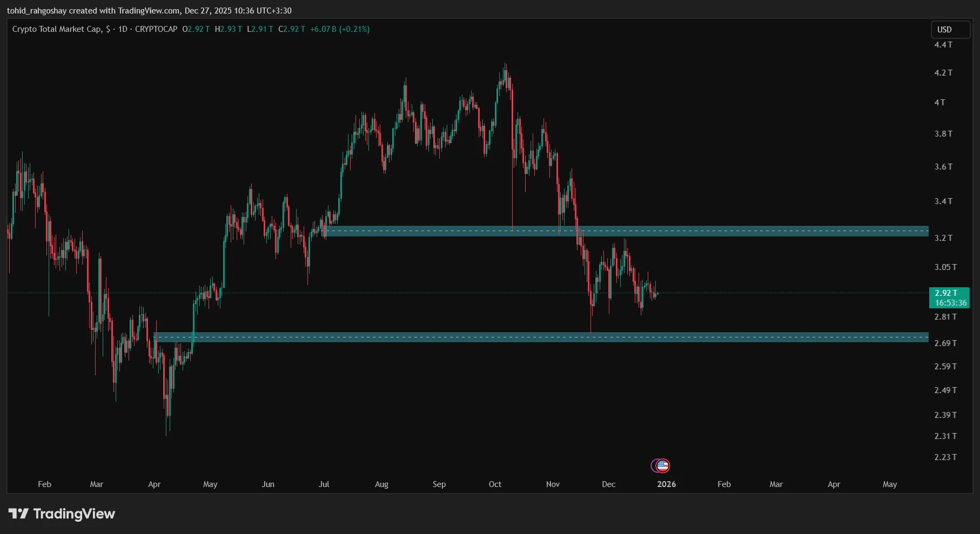
Task: Click the Oct label on the time axis
Action: (495, 484)
